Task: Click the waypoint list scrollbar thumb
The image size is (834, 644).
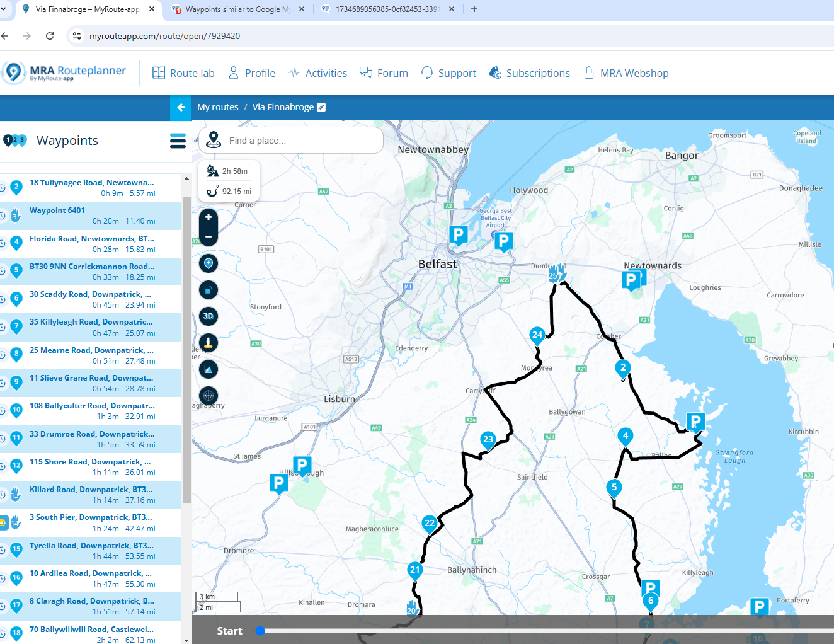Action: click(x=186, y=350)
